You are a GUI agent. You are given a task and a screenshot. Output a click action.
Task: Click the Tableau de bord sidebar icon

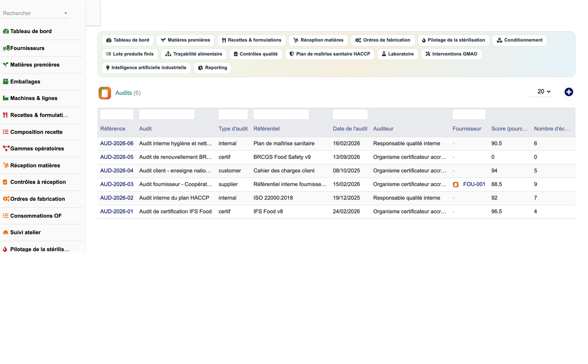click(6, 31)
